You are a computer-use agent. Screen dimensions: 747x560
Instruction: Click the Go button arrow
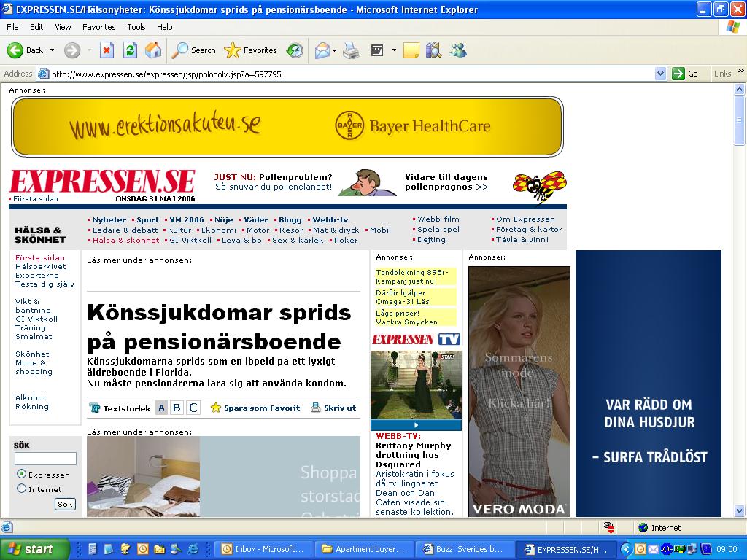[x=678, y=74]
